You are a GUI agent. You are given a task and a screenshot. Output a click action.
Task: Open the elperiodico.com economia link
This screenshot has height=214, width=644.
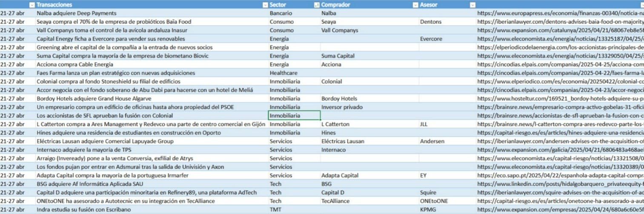point(561,81)
